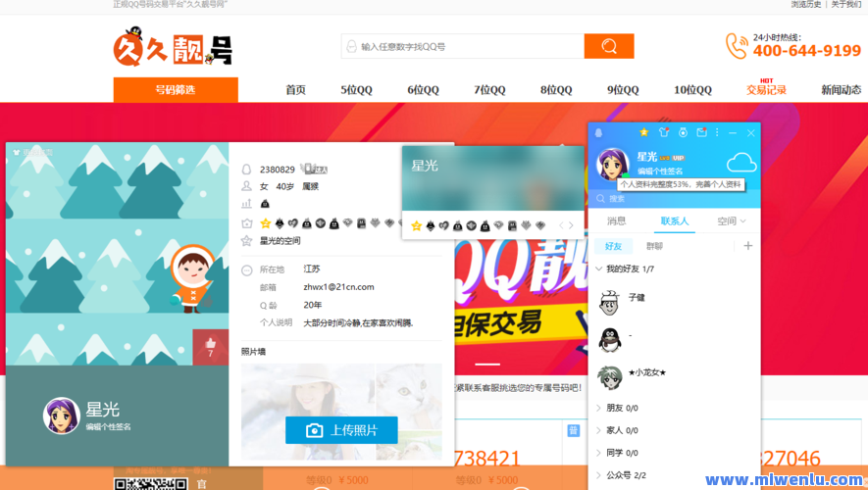Click the orange search magnifier button
The height and width of the screenshot is (490, 868).
click(x=609, y=46)
